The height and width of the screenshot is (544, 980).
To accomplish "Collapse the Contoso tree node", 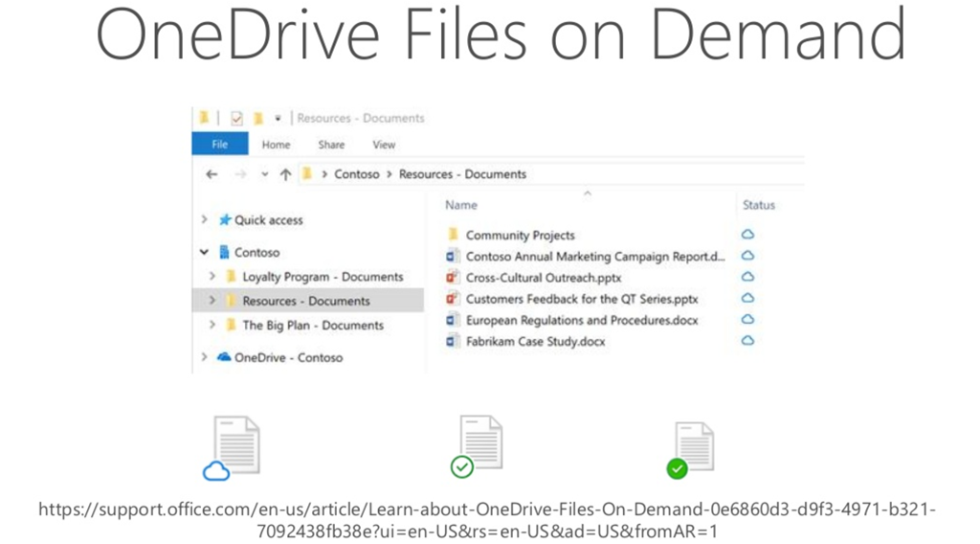I will [205, 252].
